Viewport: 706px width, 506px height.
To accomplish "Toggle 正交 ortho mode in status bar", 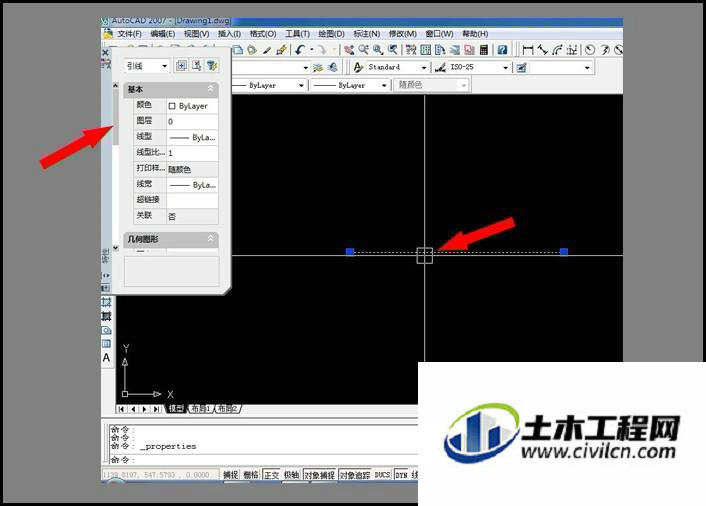I will (x=272, y=474).
